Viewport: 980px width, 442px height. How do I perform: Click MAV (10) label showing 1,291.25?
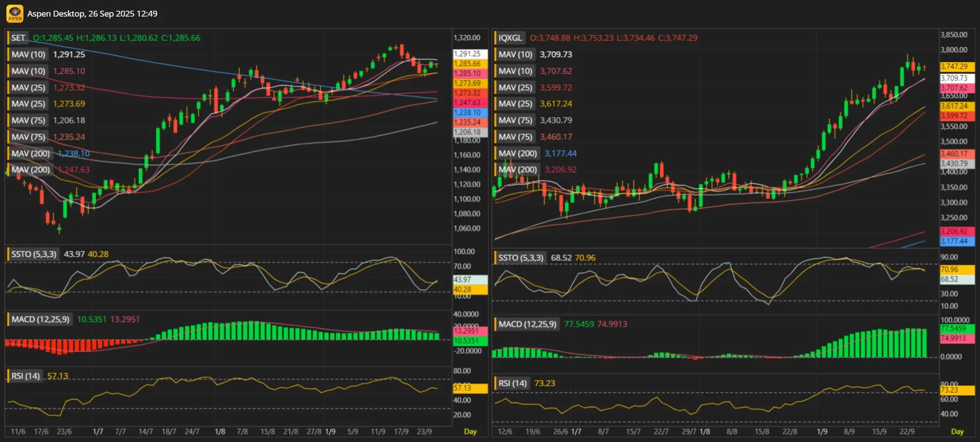coord(28,55)
